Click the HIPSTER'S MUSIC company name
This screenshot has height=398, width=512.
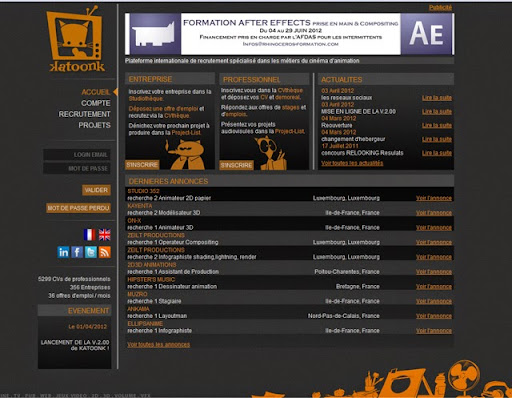[151, 279]
